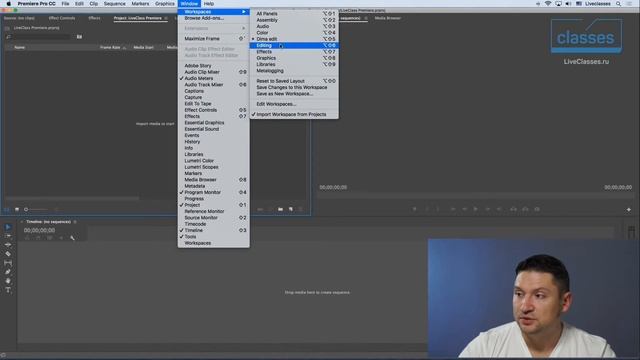The image size is (640, 360).
Task: Open Essential Graphics from Window menu
Action: 213,122
